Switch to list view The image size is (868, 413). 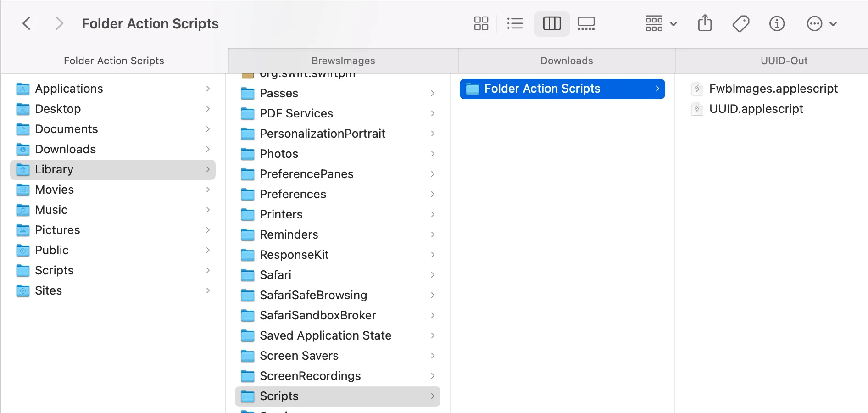pyautogui.click(x=515, y=23)
